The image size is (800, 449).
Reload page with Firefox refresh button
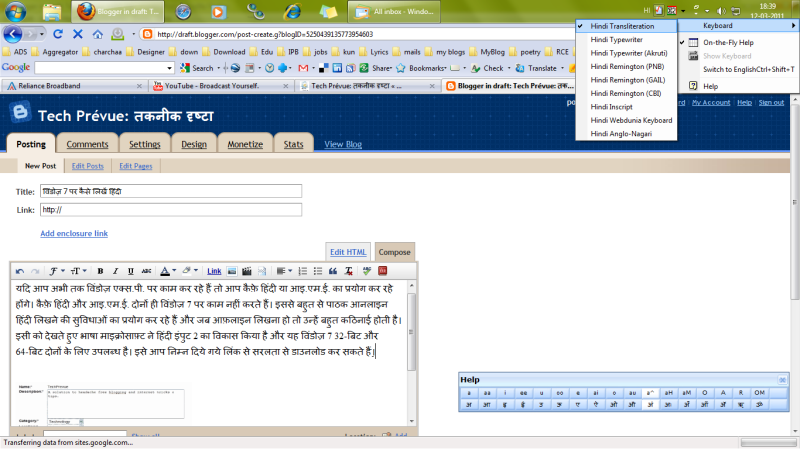pyautogui.click(x=58, y=34)
